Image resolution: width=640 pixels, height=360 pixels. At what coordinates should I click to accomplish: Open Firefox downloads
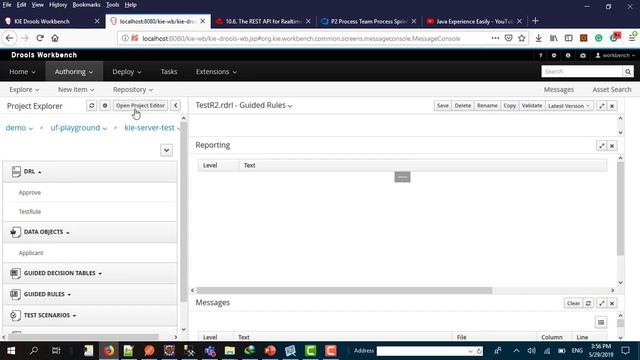(538, 38)
